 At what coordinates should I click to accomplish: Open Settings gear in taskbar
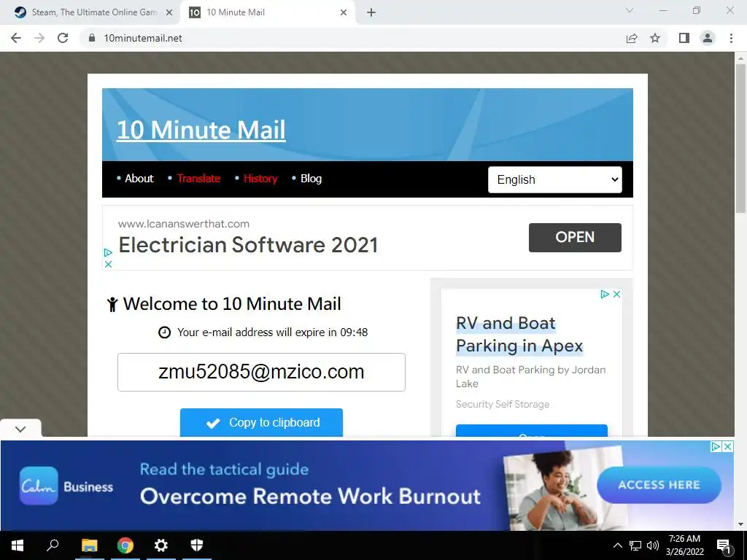pyautogui.click(x=161, y=545)
